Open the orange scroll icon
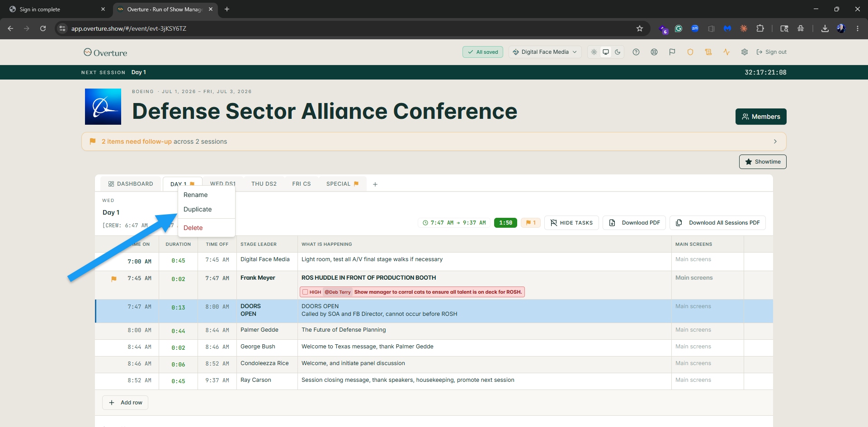868x427 pixels. click(x=708, y=52)
